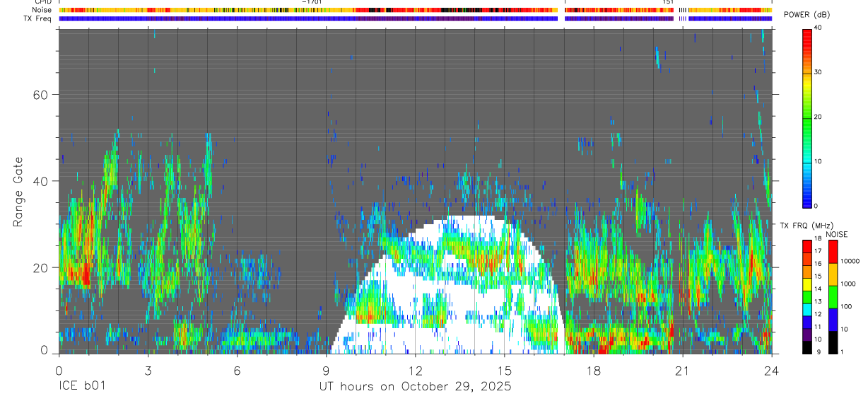This screenshot has width=868, height=401.
Task: Click the 20 label on power scale
Action: (x=818, y=117)
